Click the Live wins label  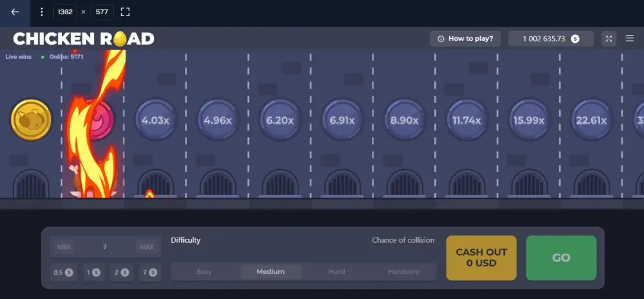pos(19,57)
